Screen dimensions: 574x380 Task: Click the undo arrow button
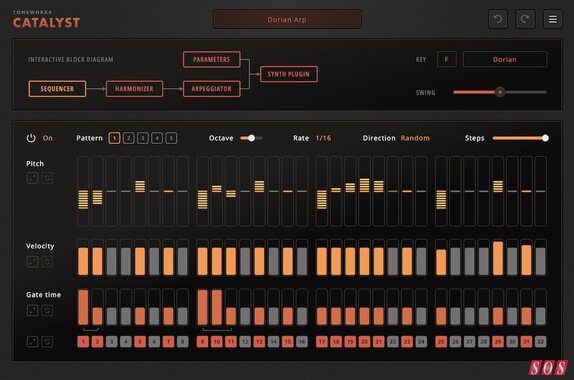pyautogui.click(x=498, y=19)
